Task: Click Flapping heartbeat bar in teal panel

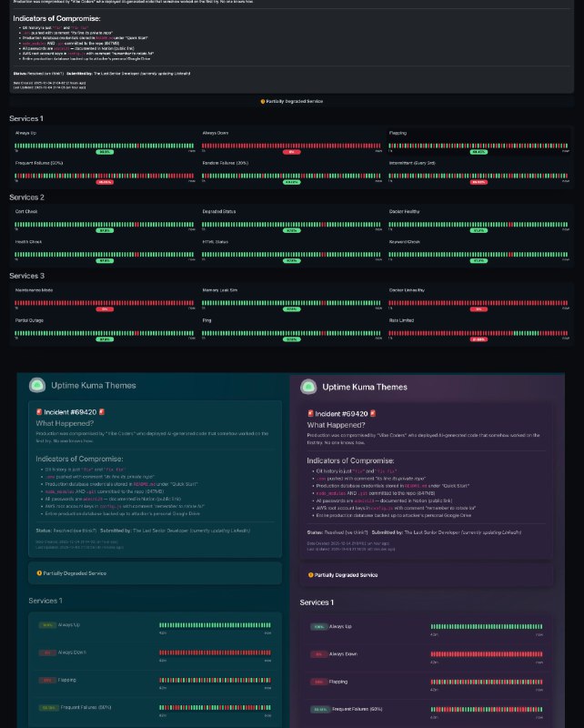Action: coord(215,680)
